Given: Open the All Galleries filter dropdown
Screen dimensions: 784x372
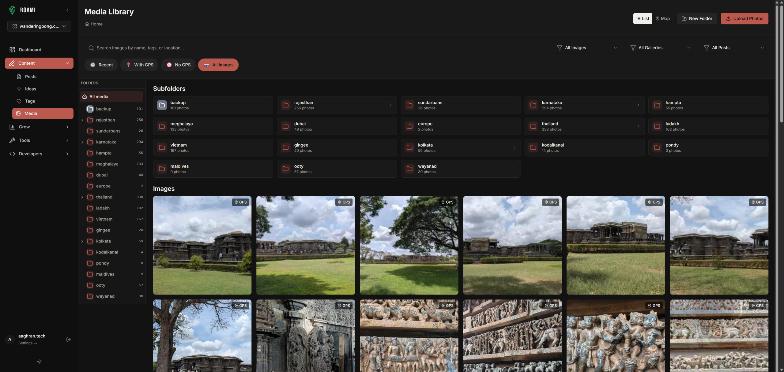Looking at the screenshot, I should (x=660, y=48).
